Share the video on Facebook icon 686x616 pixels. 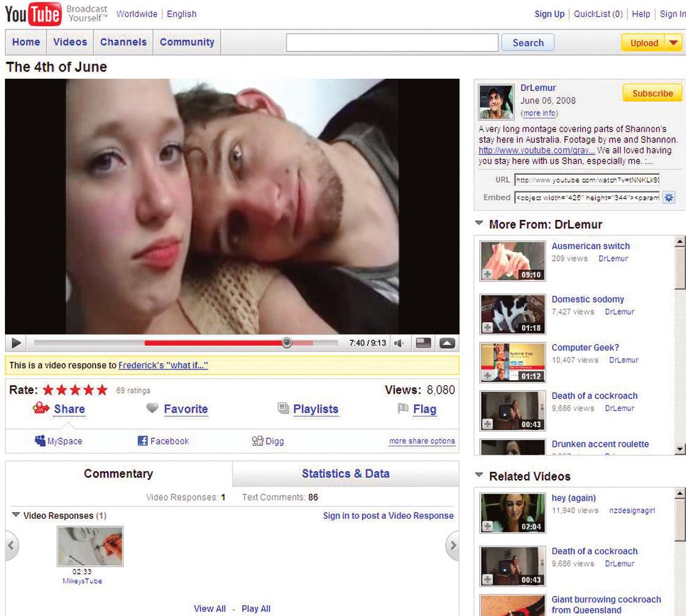tap(142, 441)
